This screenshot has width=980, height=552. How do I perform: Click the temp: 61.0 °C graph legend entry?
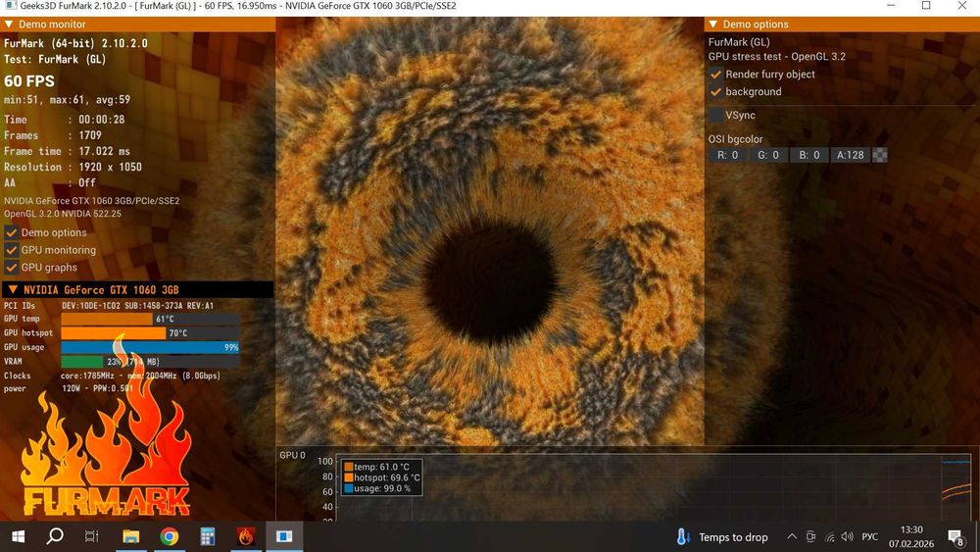(377, 467)
